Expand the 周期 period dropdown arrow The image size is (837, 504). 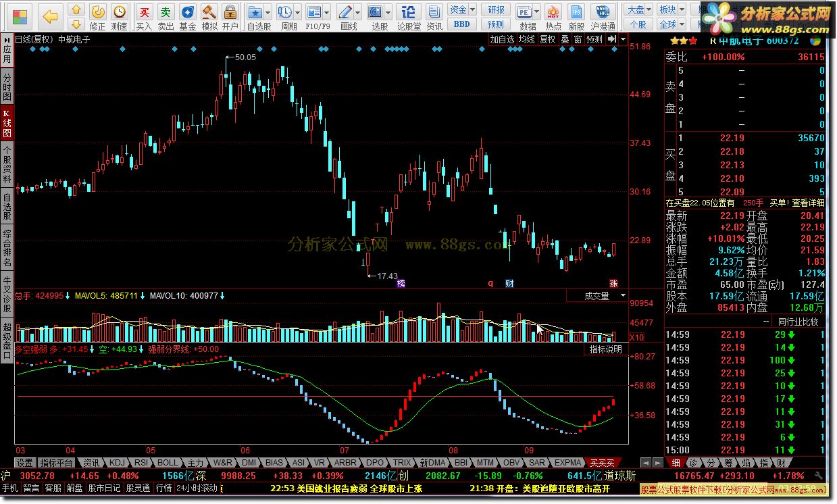point(297,11)
